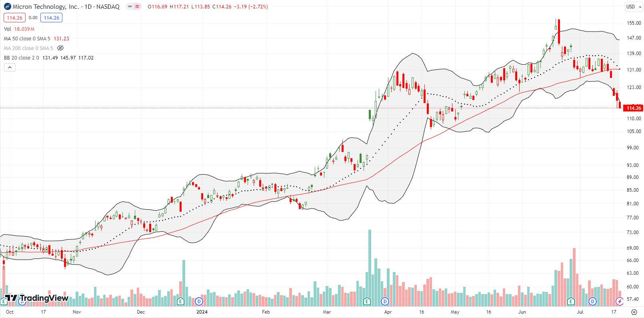Click the 105.00 price axis label
Image resolution: width=644 pixels, height=318 pixels.
[634, 131]
